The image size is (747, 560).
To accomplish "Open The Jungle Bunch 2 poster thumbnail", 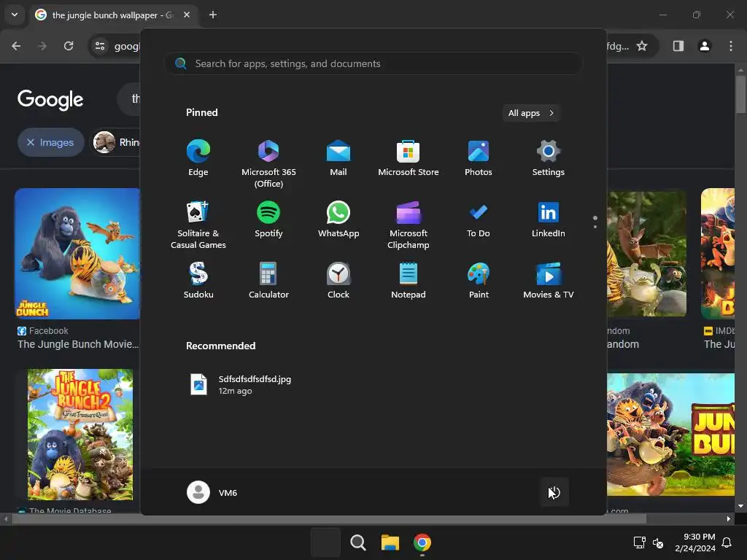I will [x=80, y=435].
